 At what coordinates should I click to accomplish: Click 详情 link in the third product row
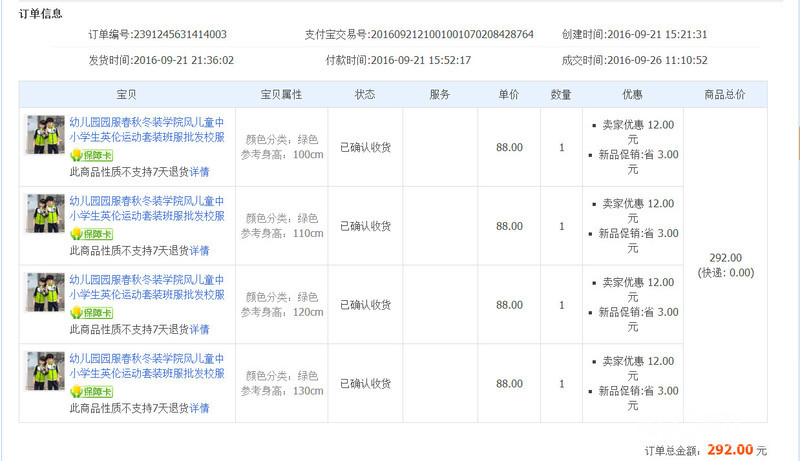tap(200, 329)
